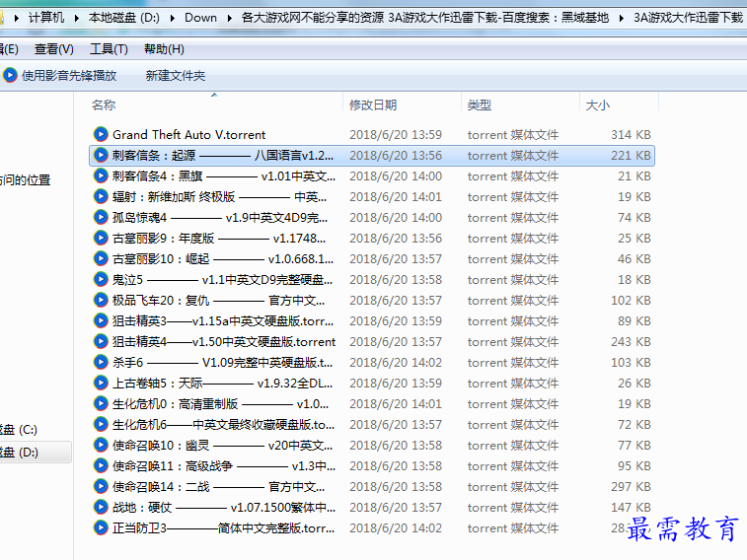Select the file name 战地:硬仗 v1.07.1500繁体中
Screen dimensions: 747x560
(x=224, y=507)
